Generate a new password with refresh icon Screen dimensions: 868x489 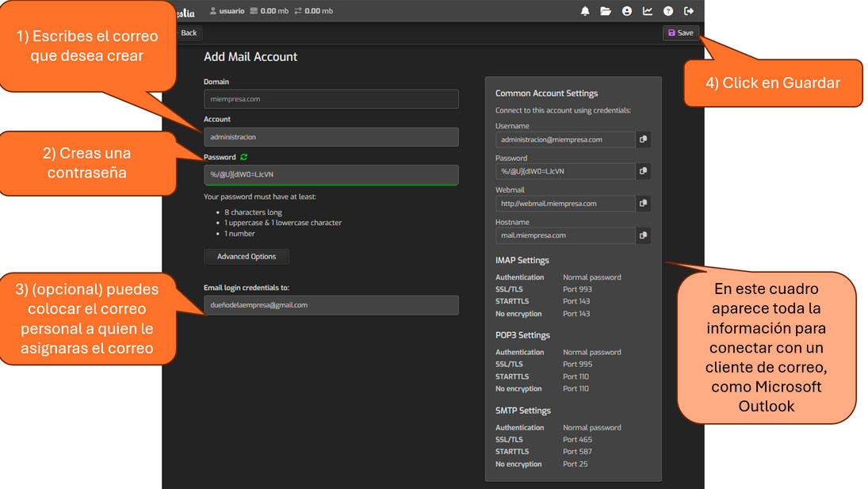point(243,157)
